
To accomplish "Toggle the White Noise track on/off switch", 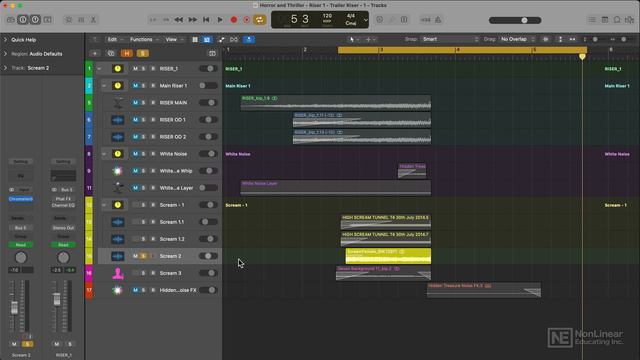I will (208, 154).
